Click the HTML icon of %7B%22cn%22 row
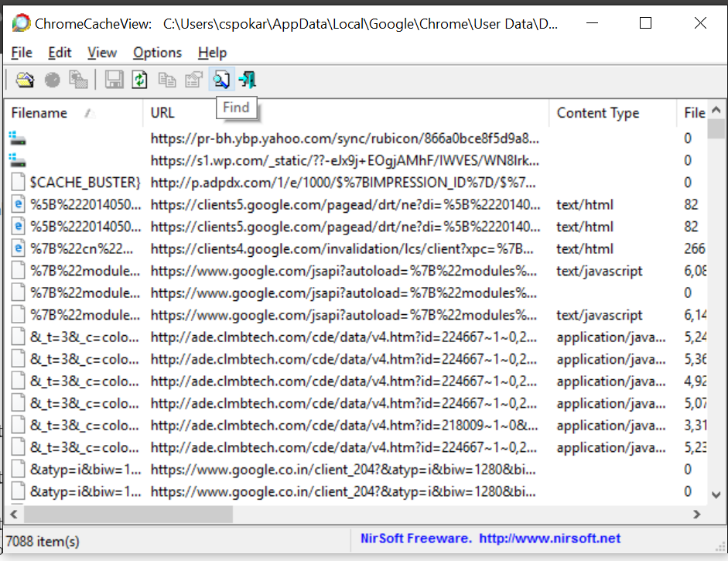The width and height of the screenshot is (728, 561). pyautogui.click(x=18, y=248)
